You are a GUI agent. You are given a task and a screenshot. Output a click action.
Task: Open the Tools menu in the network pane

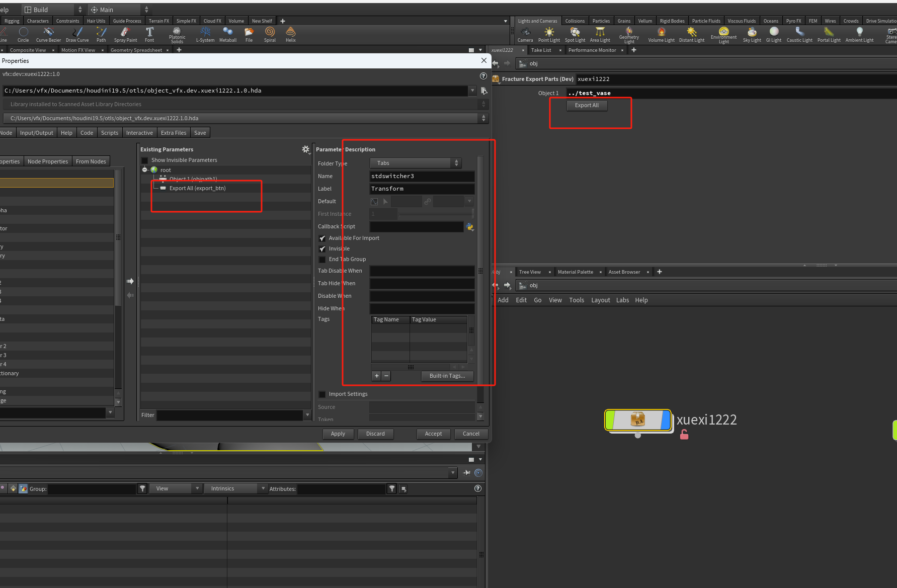coord(577,300)
